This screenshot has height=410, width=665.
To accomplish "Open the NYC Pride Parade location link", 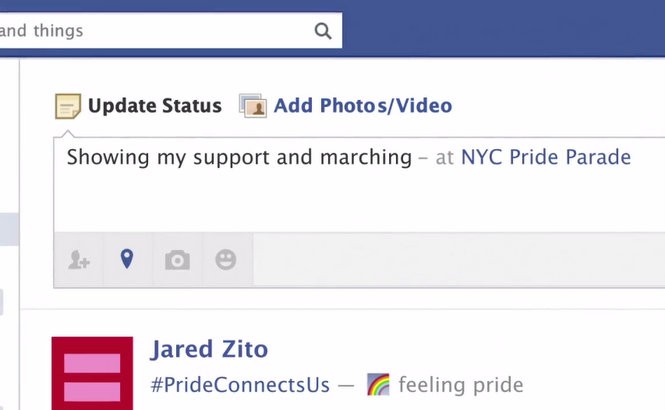I will [x=546, y=157].
